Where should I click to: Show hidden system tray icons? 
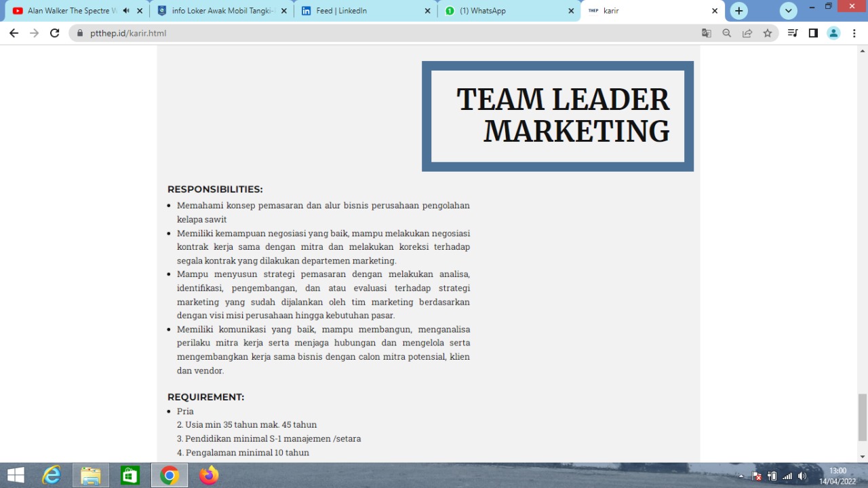741,476
